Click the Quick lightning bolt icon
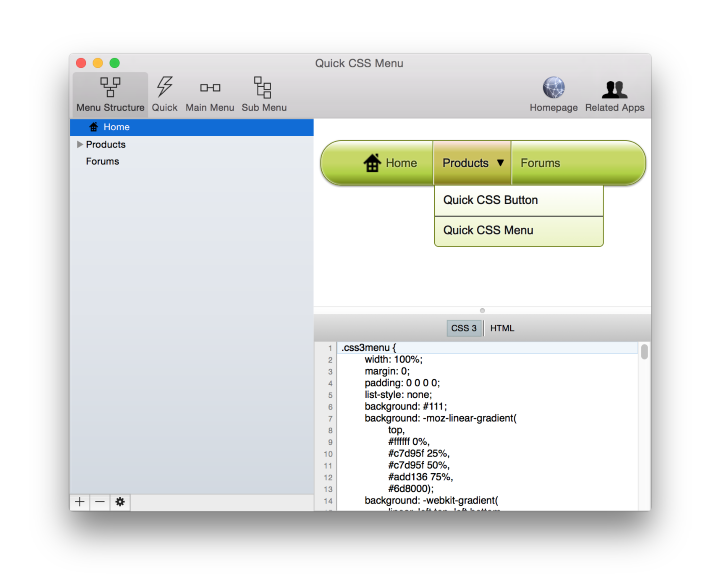This screenshot has height=584, width=726. (164, 88)
